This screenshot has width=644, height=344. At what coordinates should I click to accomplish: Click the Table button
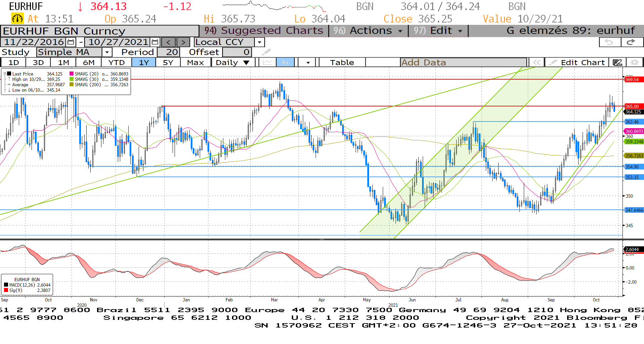coord(342,62)
